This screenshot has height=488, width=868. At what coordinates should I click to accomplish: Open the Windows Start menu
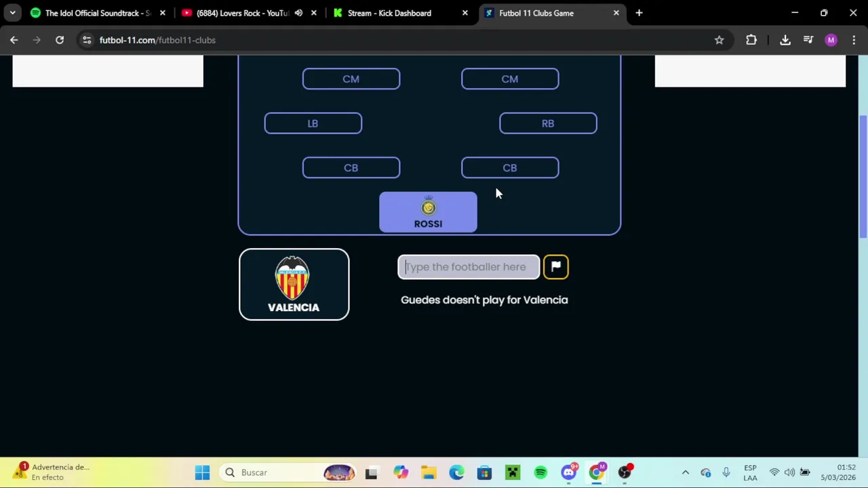point(202,472)
